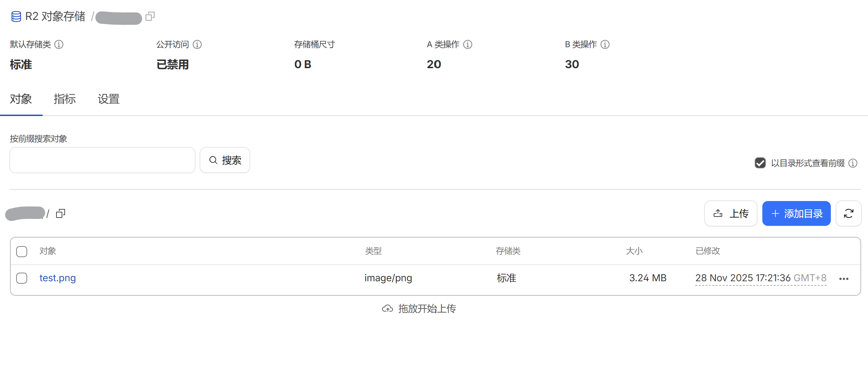The image size is (868, 389).
Task: Open the 设置 tab
Action: (x=108, y=99)
